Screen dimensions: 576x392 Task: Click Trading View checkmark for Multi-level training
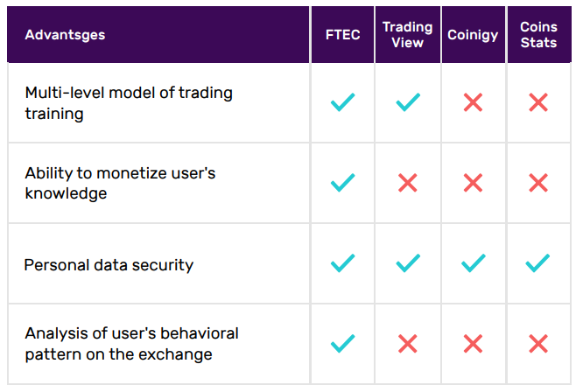click(408, 102)
